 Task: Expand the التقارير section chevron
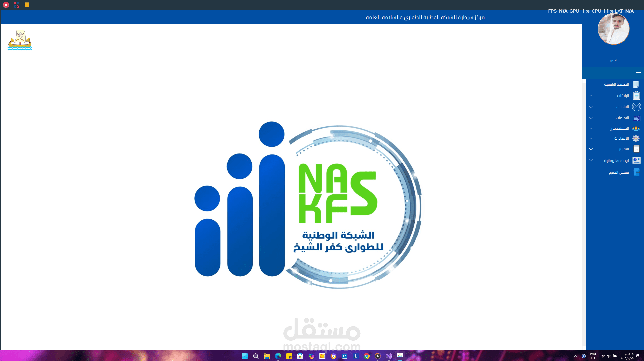tap(591, 149)
